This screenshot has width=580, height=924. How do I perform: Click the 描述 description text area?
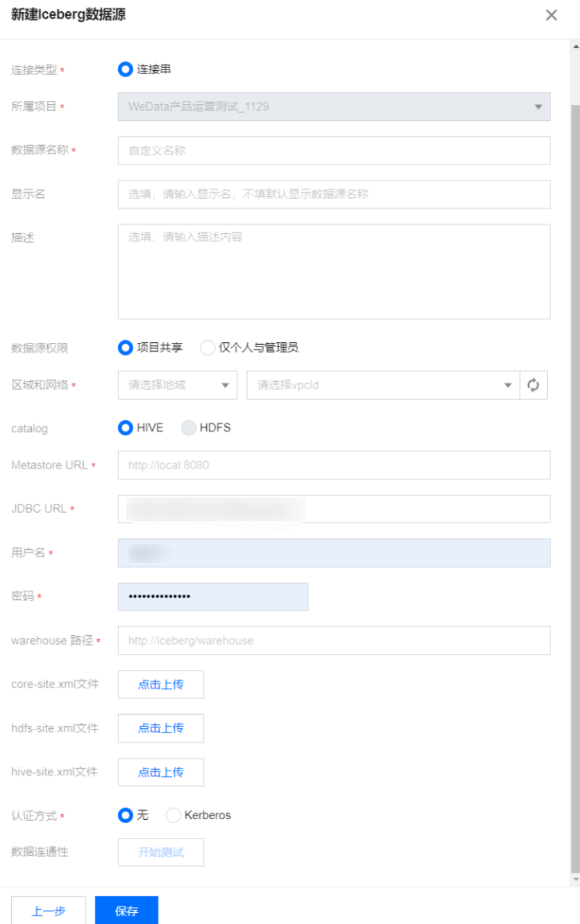click(x=334, y=272)
